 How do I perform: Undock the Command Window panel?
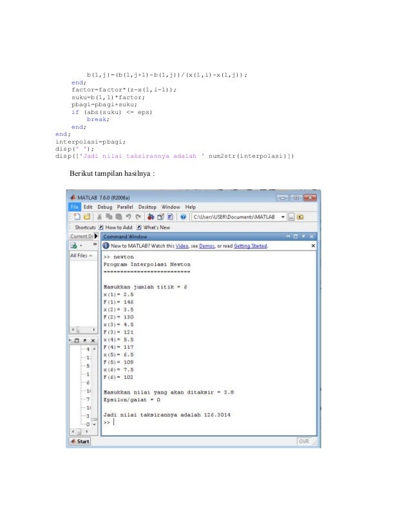point(303,236)
